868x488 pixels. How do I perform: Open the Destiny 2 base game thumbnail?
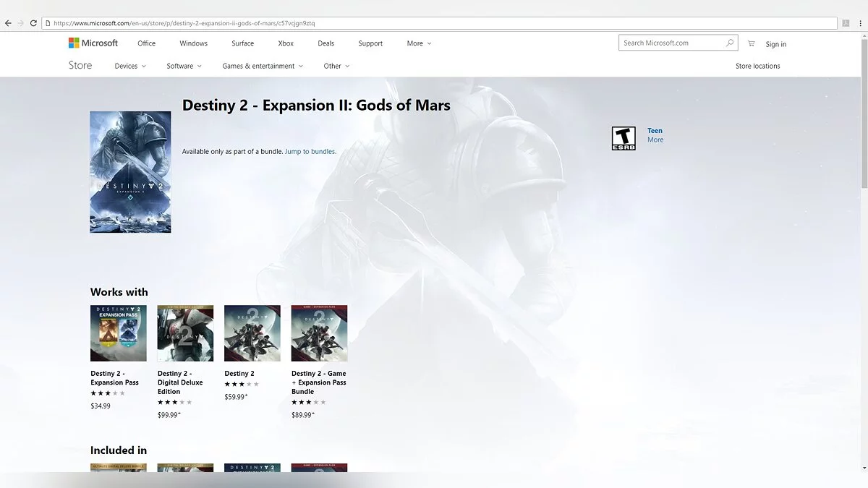coord(252,333)
